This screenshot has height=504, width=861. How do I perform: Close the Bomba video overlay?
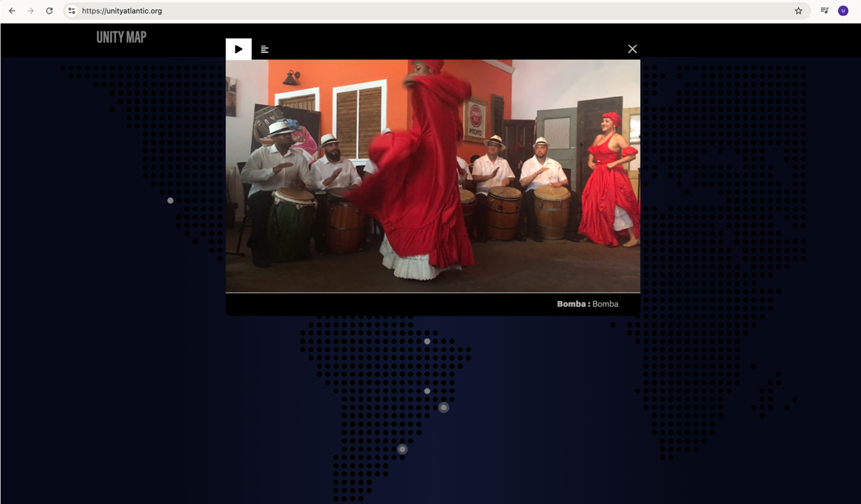(x=632, y=49)
